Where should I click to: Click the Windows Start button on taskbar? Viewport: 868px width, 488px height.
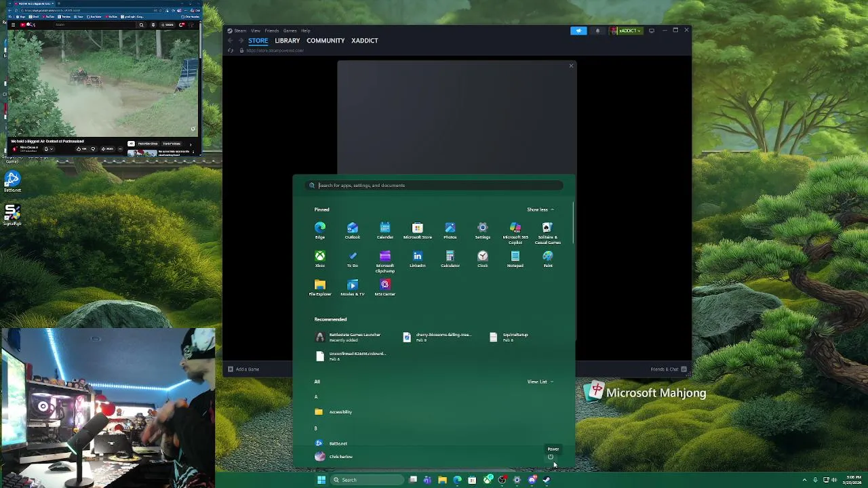tap(321, 480)
